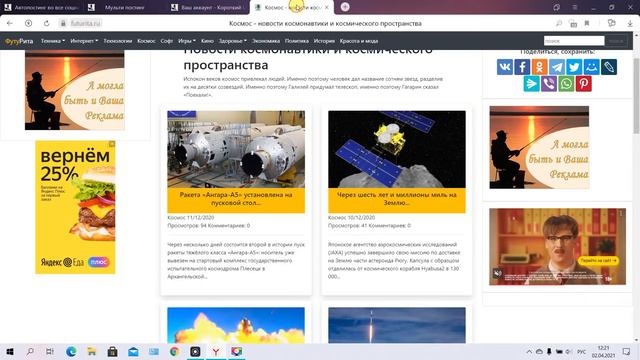Image resolution: width=640 pixels, height=360 pixels.
Task: Launch Microsoft Edge from the taskbar
Action: coord(71,351)
